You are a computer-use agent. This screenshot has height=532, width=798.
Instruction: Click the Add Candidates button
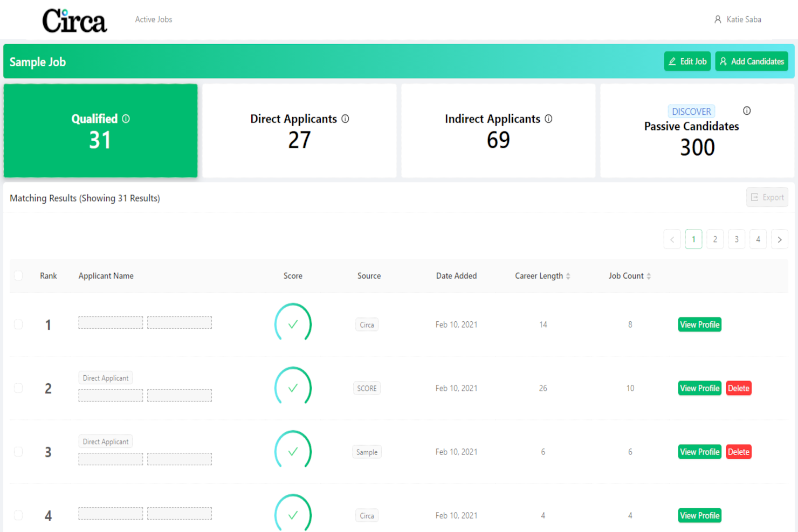tap(752, 61)
